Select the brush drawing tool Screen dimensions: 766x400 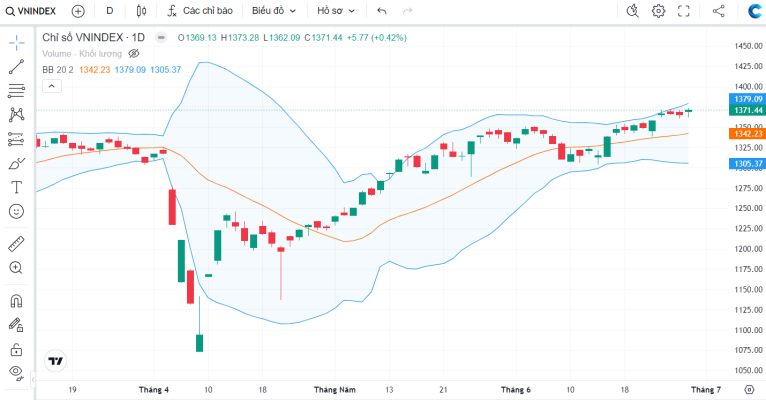(x=16, y=163)
